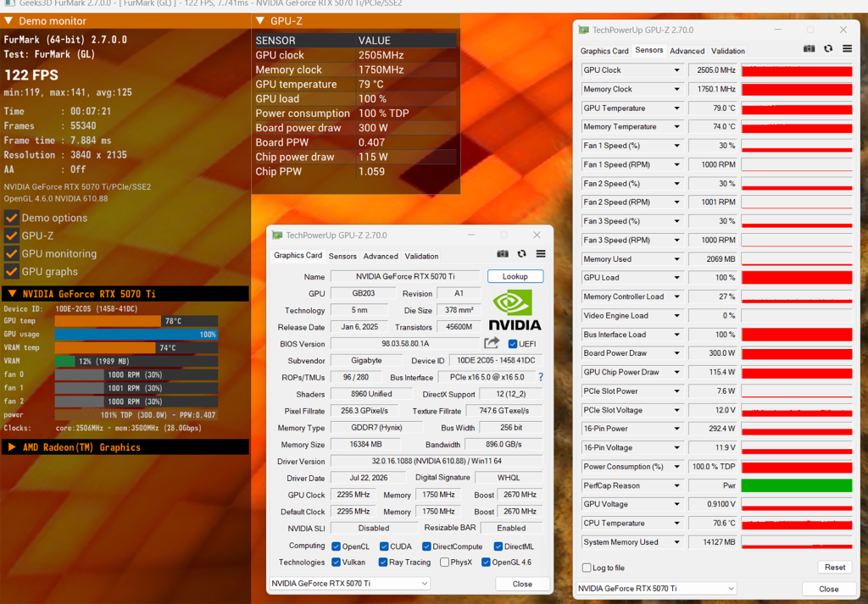Toggle the OpenCL checkbox

click(336, 546)
